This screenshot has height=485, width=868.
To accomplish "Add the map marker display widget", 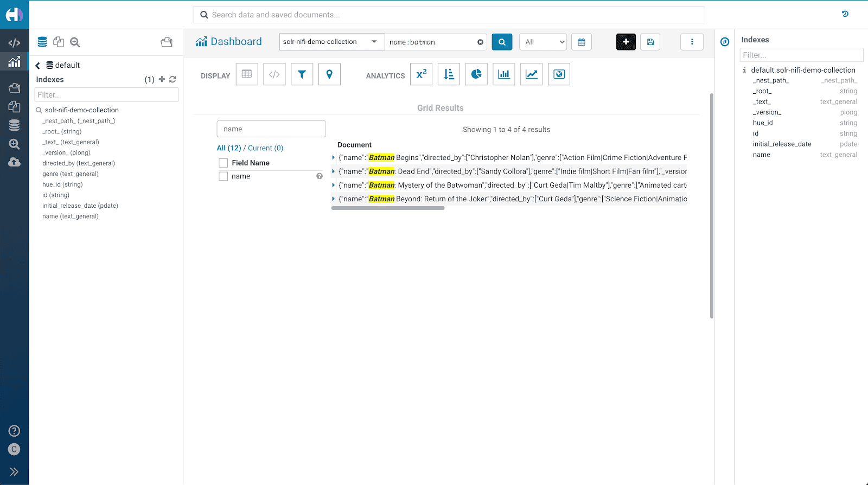I will point(329,74).
